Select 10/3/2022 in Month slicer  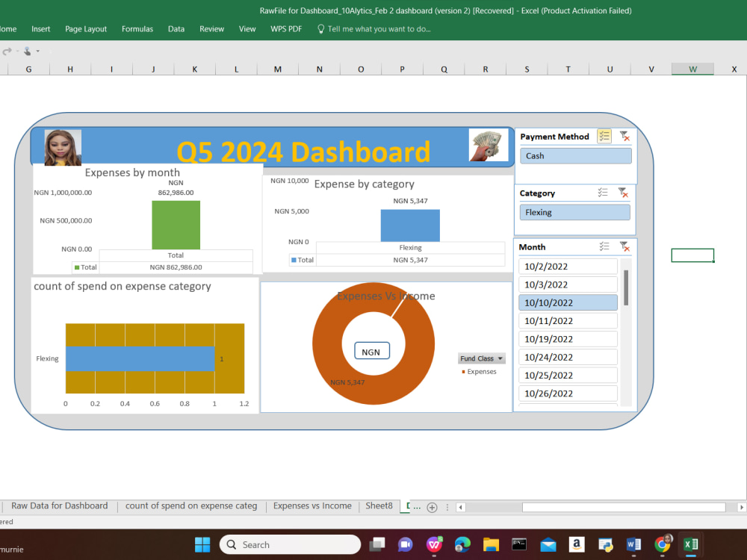click(x=568, y=284)
